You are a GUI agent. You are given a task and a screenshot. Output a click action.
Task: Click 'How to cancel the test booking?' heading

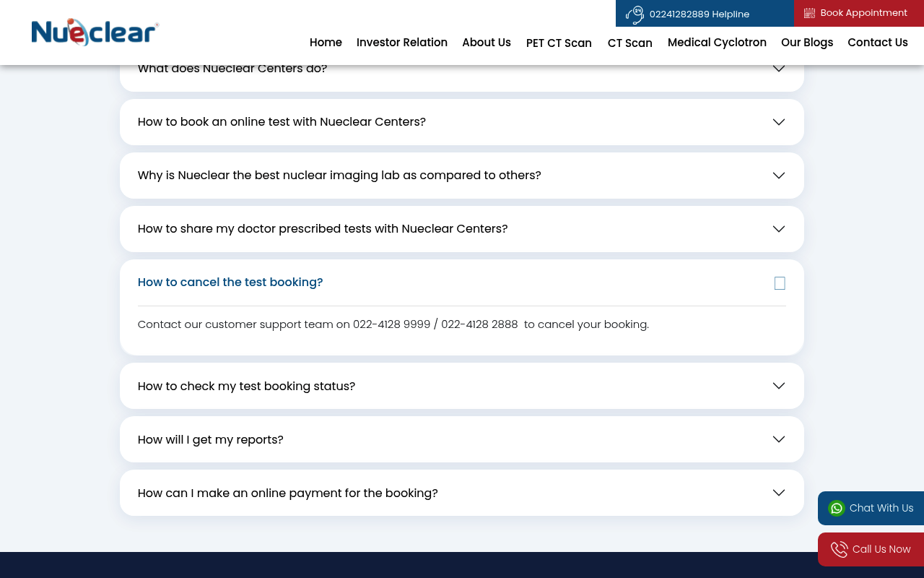coord(230,282)
